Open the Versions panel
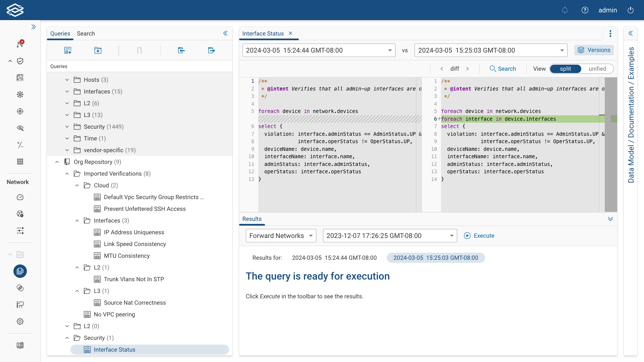This screenshot has height=362, width=644. [594, 50]
